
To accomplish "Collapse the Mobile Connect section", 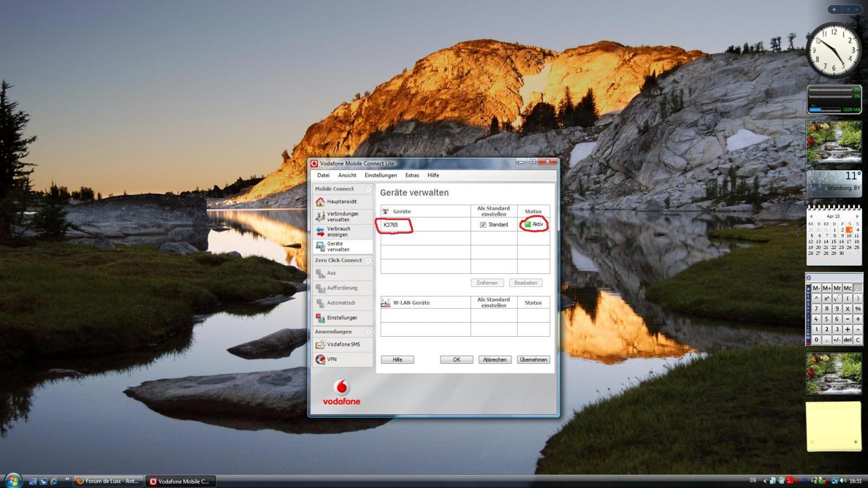I will [368, 189].
